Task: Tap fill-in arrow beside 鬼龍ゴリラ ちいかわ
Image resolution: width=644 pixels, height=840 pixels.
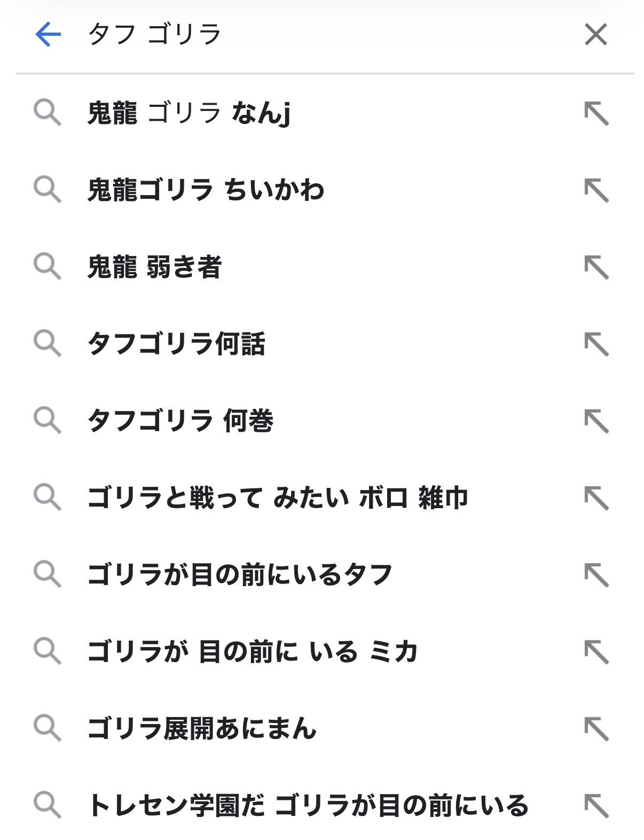Action: (x=596, y=190)
